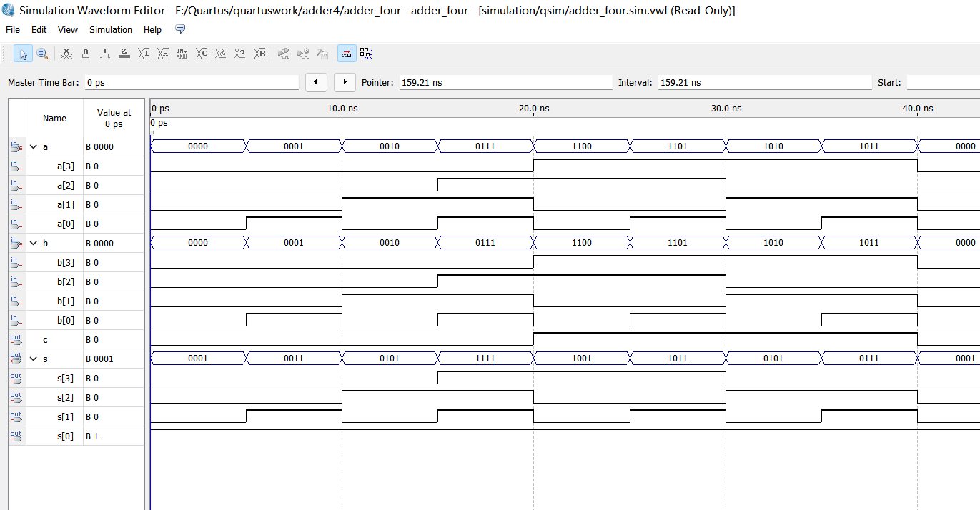The width and height of the screenshot is (980, 510).
Task: Apply Forcing Low (0) value
Action: tap(86, 54)
